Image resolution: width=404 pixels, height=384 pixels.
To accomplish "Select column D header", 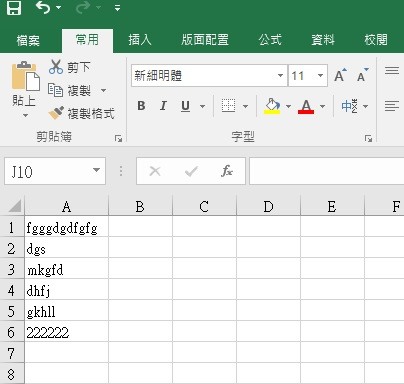I will (x=268, y=207).
